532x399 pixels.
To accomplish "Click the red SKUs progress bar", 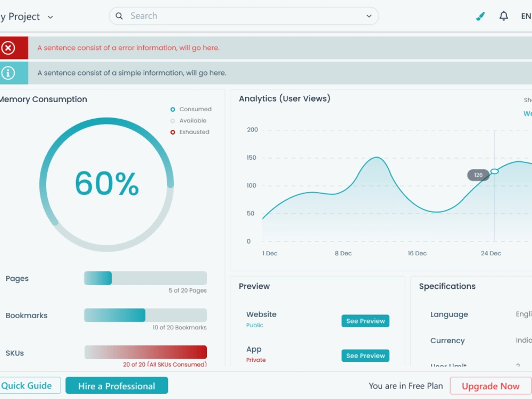I will tap(146, 352).
